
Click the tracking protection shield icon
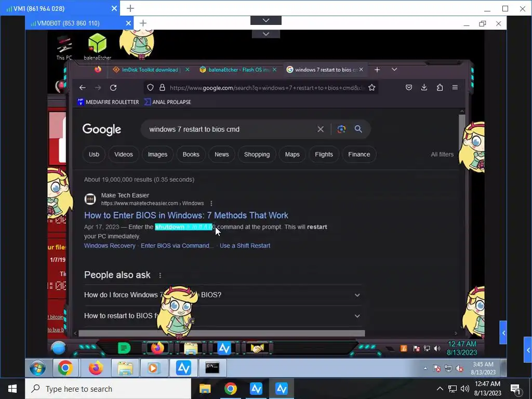[x=150, y=87]
